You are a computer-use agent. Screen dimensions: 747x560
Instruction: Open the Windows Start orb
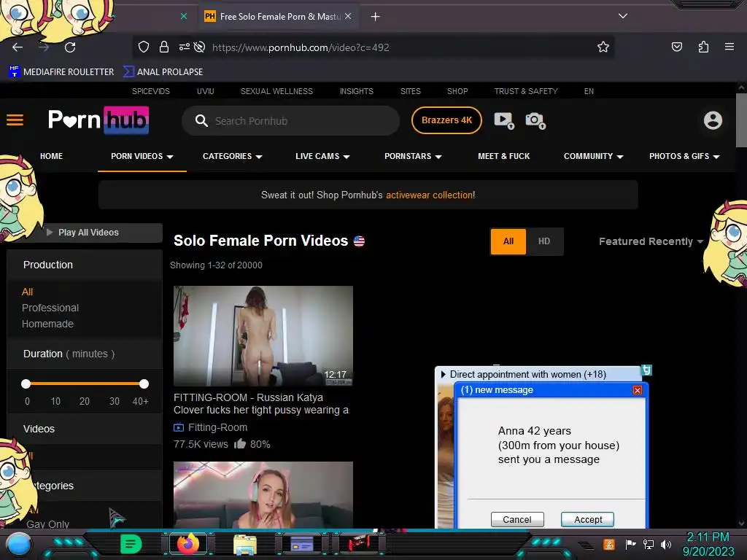pos(19,544)
